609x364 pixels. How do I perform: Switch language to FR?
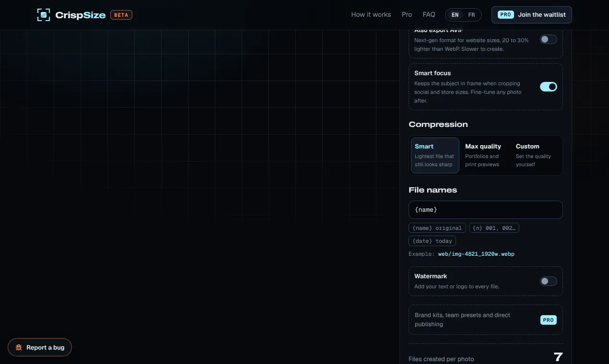click(471, 15)
